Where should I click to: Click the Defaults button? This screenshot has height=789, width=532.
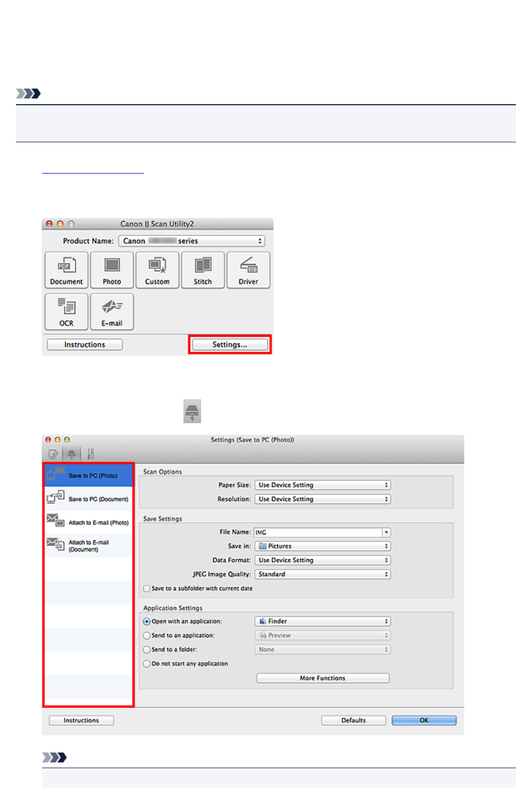[354, 720]
